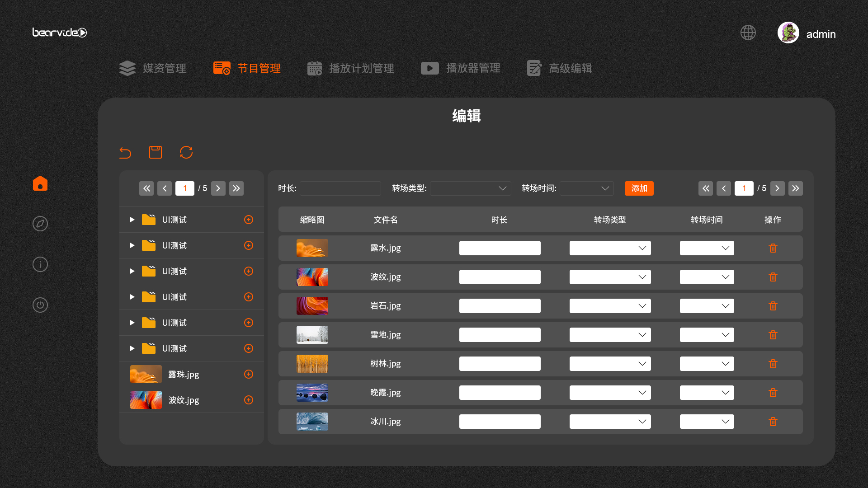Open 转场类型 dropdown for 雪地.jpg
The image size is (868, 488).
(x=610, y=335)
